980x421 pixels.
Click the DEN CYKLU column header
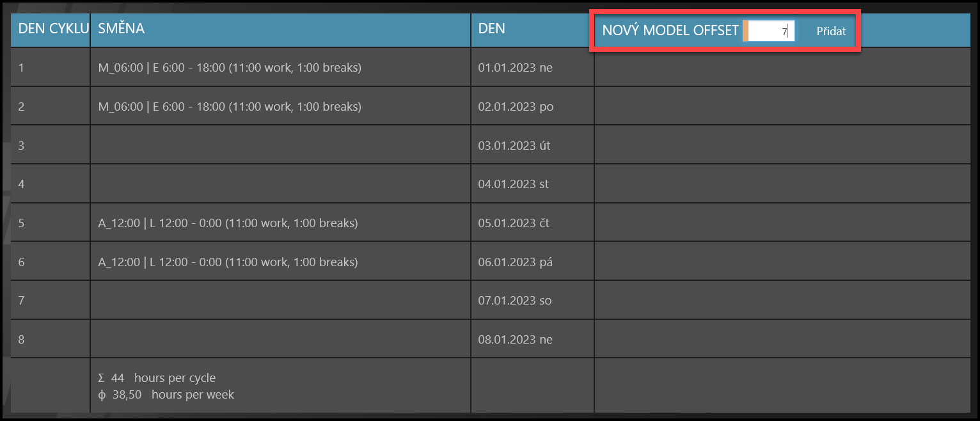pyautogui.click(x=51, y=29)
